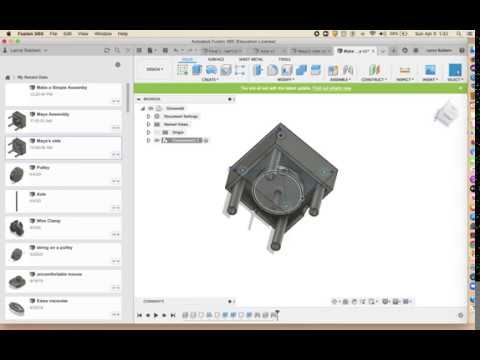Image resolution: width=480 pixels, height=360 pixels.
Task: Click the New Component assemble icon
Action: (x=333, y=70)
